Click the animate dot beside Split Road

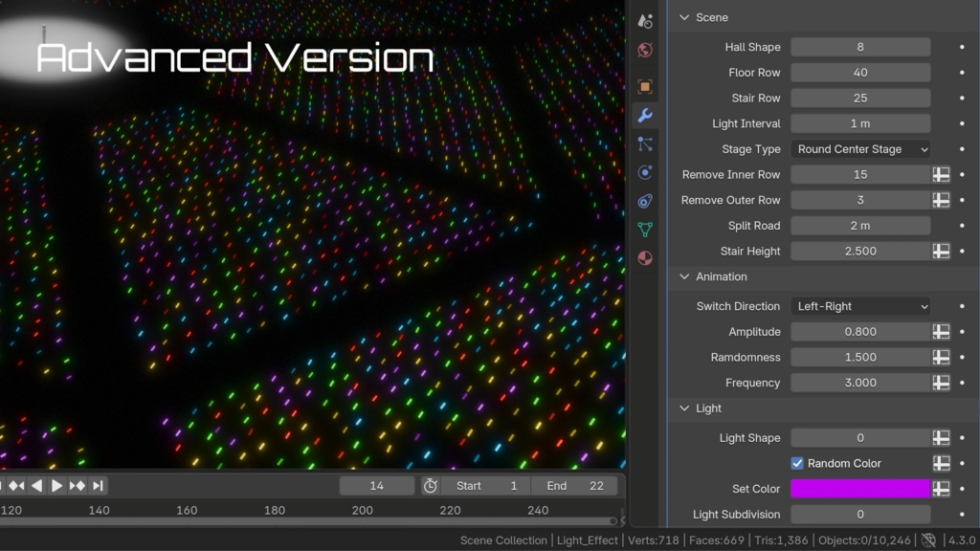coord(962,226)
